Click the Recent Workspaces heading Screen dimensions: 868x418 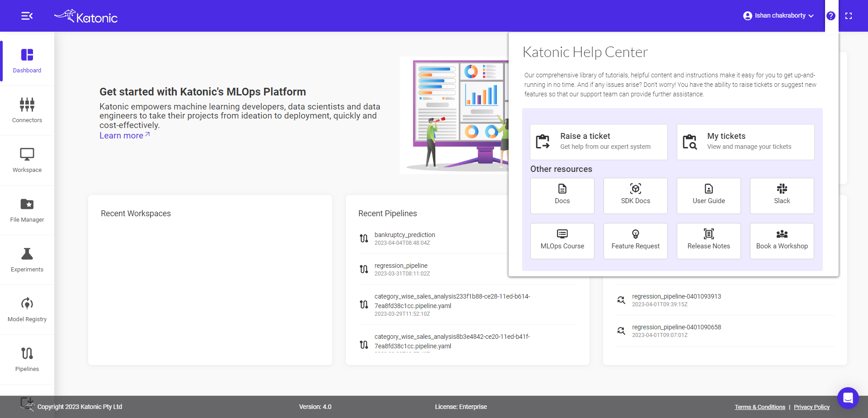click(x=136, y=214)
